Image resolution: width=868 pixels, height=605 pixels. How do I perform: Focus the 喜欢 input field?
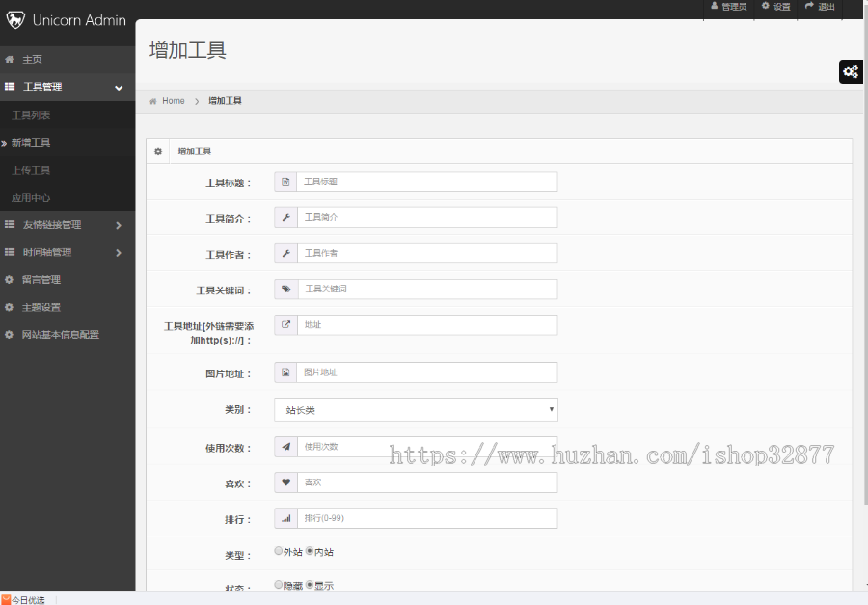427,482
